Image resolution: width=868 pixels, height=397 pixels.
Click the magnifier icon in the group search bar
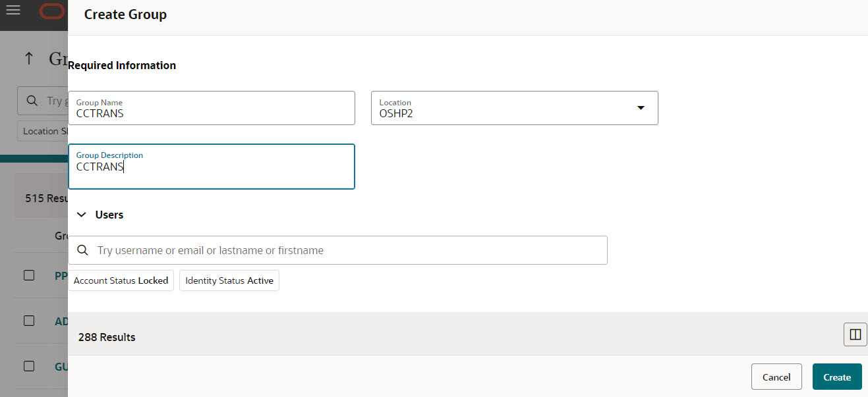click(32, 100)
